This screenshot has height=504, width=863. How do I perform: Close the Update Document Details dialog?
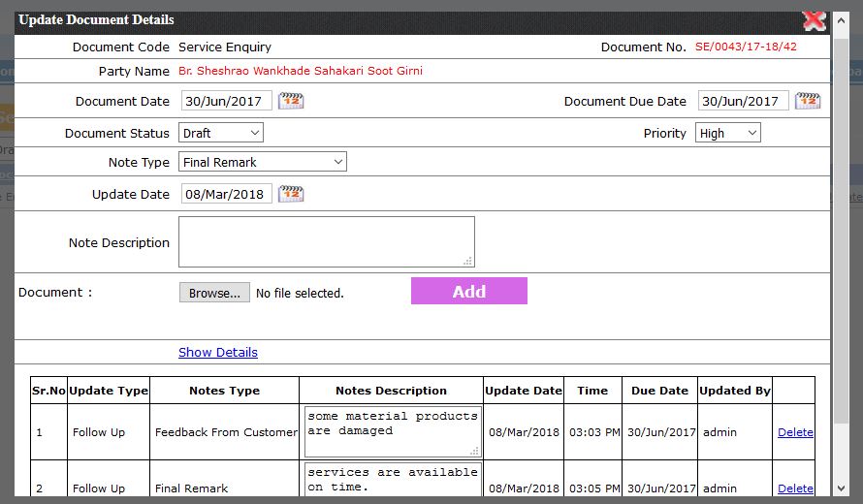814,20
